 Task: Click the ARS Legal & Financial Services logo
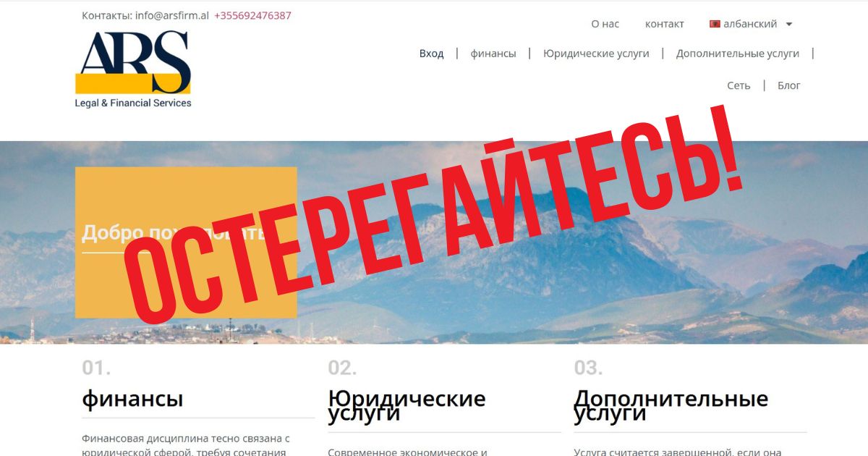(133, 69)
